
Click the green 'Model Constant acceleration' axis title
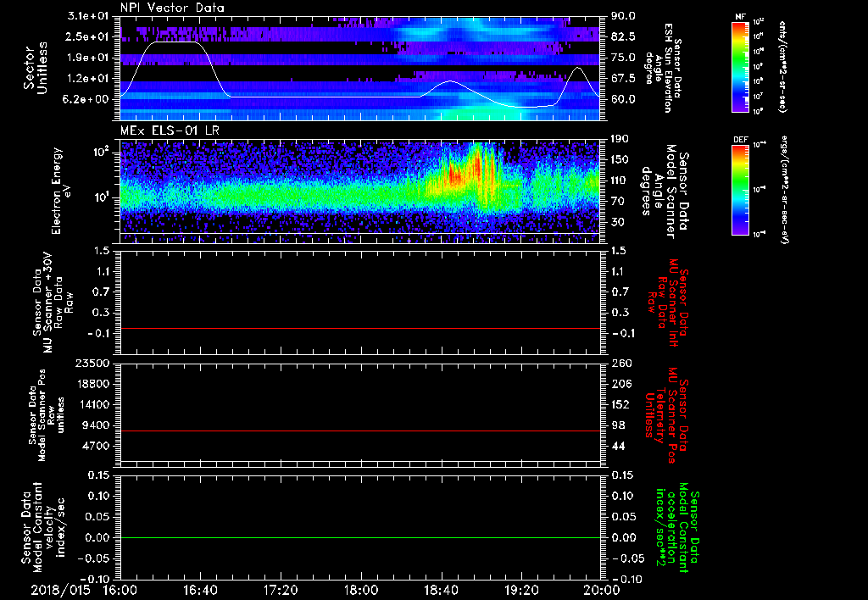[676, 529]
